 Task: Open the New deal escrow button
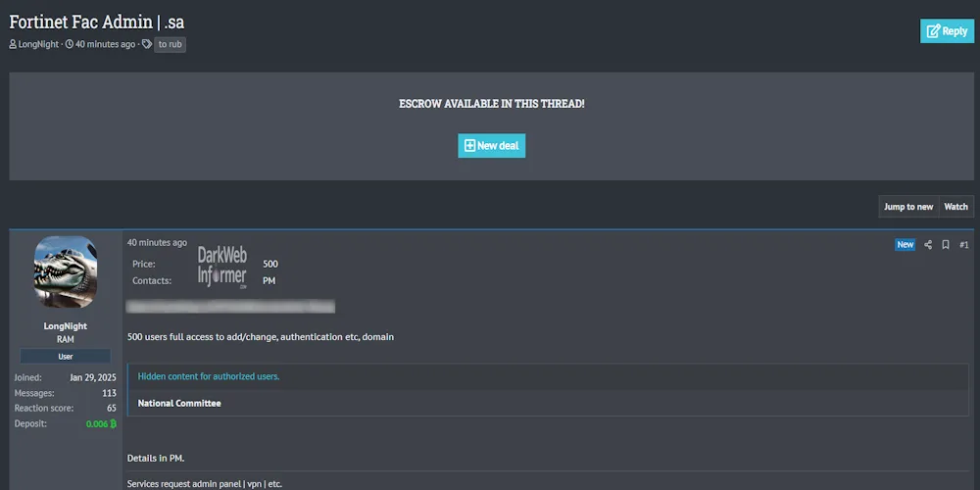click(491, 146)
